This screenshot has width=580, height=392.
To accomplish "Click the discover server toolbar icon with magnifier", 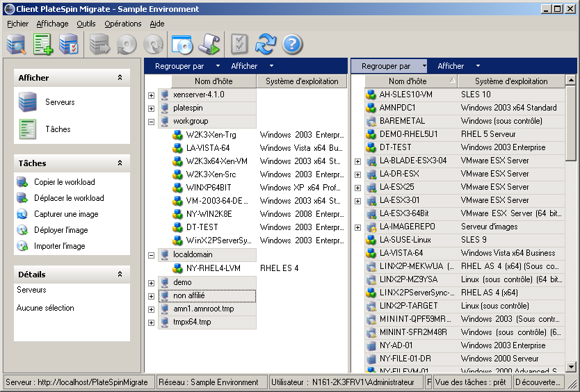I will pyautogui.click(x=16, y=44).
